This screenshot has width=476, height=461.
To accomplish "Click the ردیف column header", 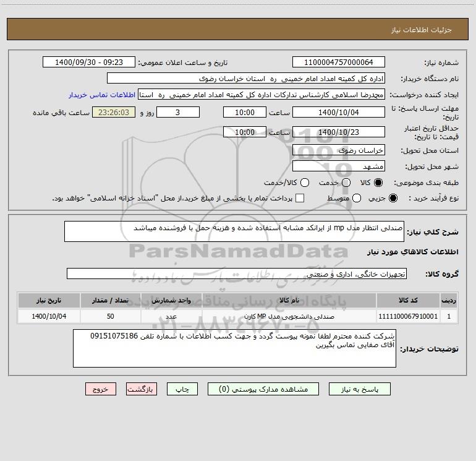I will [449, 301].
